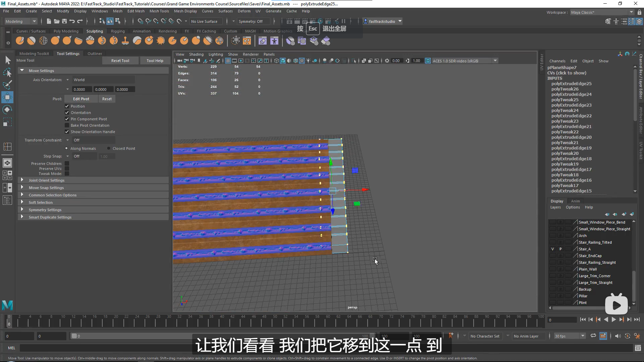Select polyExtrudeEdge25 in the channel box
The width and height of the screenshot is (644, 362).
(571, 83)
